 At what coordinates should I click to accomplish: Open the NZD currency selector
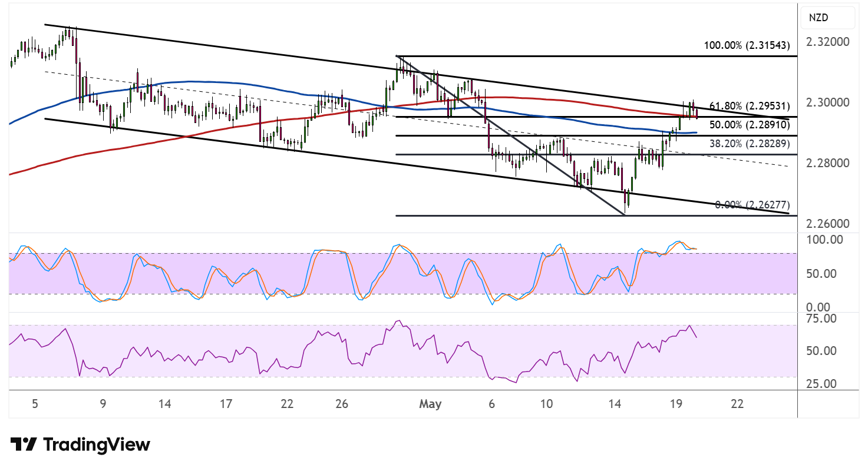(829, 18)
